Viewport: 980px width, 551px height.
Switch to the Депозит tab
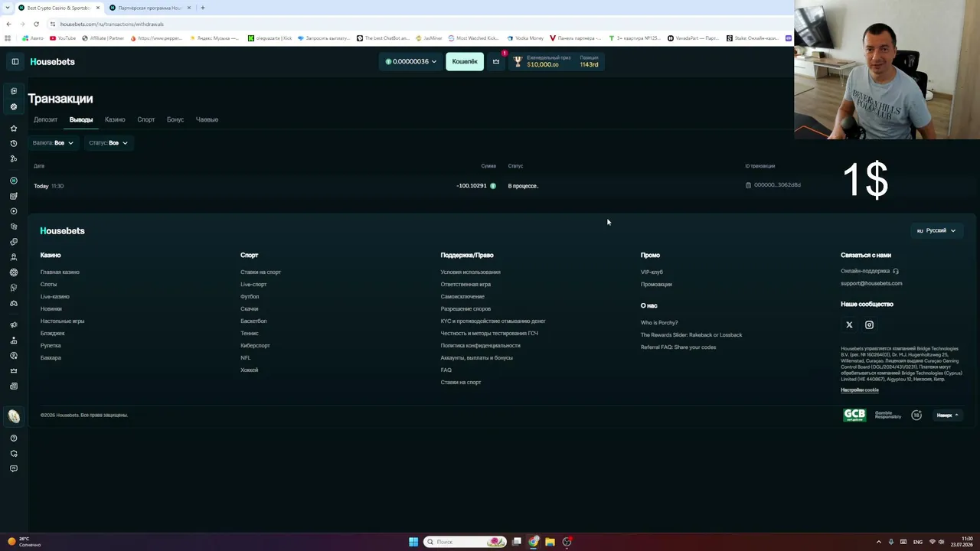pyautogui.click(x=45, y=119)
